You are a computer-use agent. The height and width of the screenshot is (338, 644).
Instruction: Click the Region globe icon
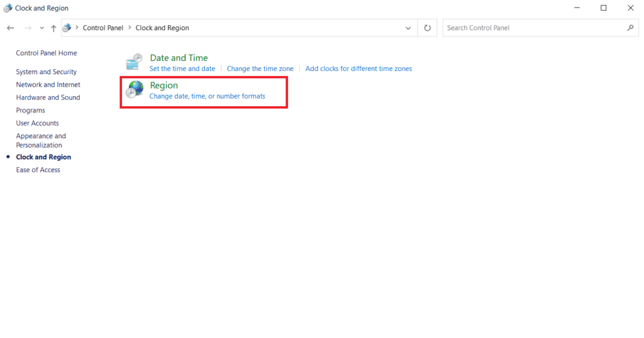(x=134, y=90)
